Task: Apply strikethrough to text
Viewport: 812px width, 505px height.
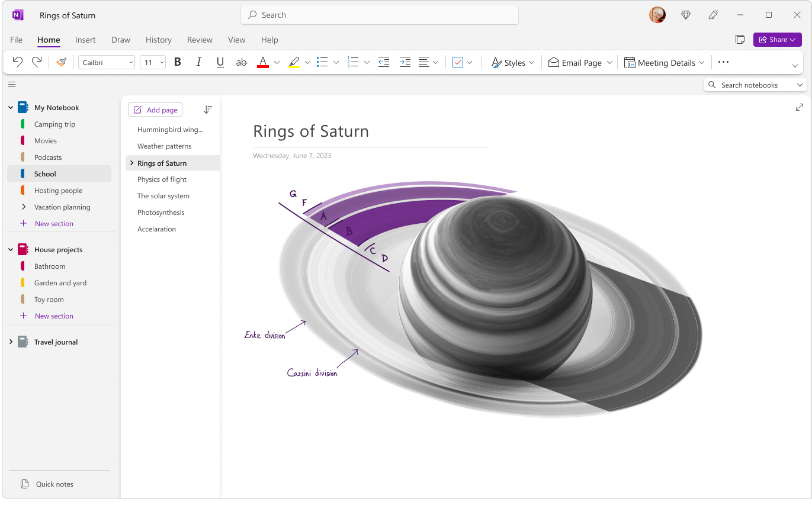Action: 241,62
